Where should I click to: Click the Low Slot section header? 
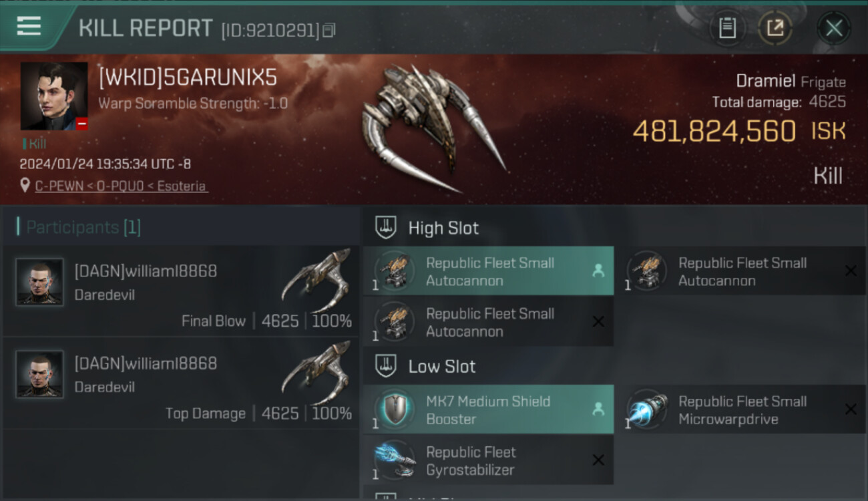[426, 366]
